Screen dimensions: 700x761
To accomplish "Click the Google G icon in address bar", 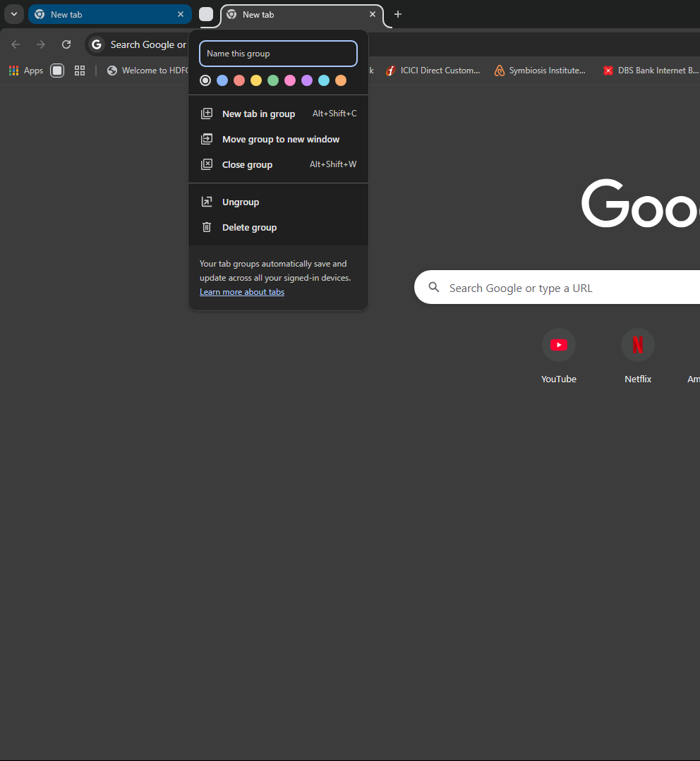I will pyautogui.click(x=97, y=44).
